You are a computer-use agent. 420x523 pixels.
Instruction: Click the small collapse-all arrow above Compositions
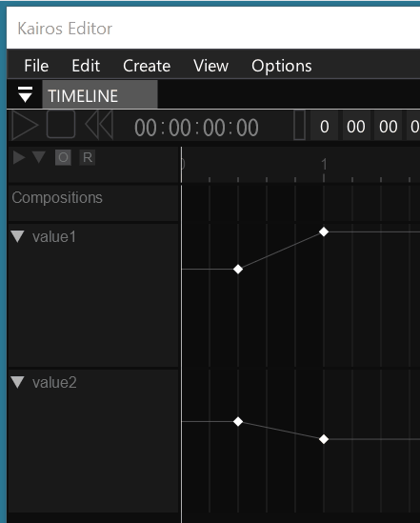(39, 157)
